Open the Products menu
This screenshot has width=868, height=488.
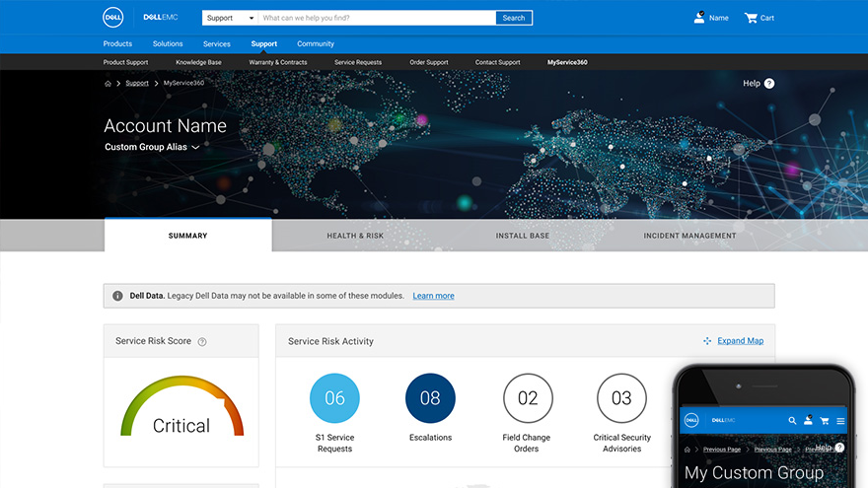117,43
